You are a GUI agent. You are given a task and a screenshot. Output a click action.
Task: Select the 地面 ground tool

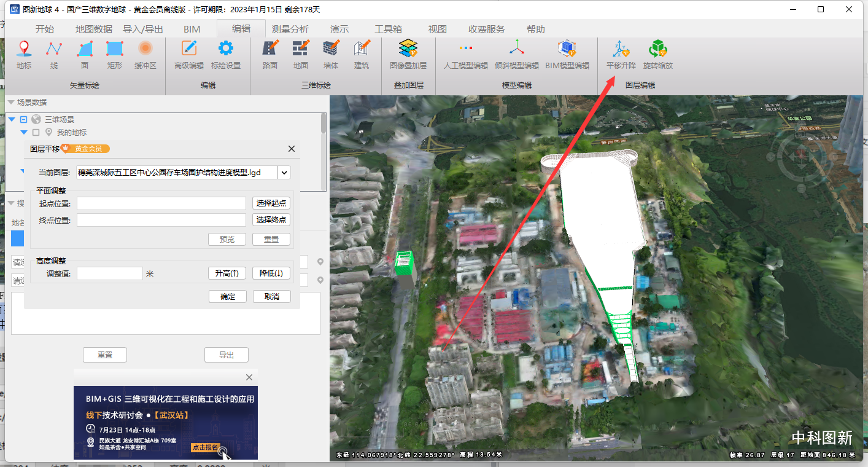click(301, 55)
